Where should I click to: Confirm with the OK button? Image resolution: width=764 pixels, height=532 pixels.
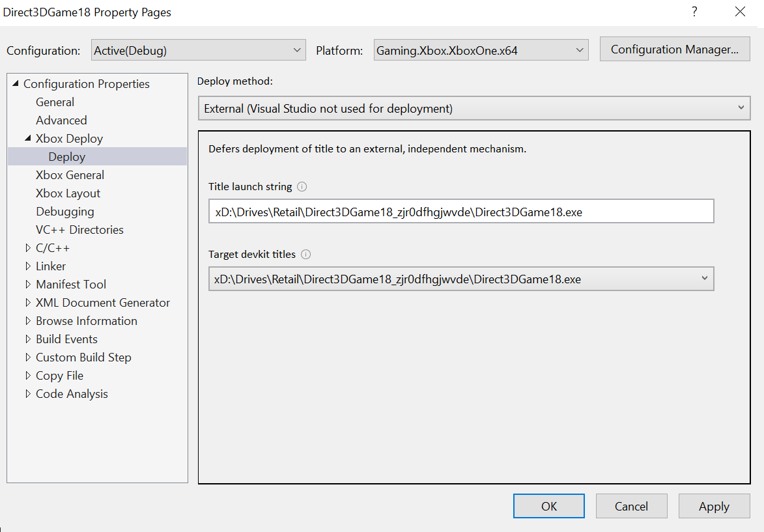(x=548, y=506)
